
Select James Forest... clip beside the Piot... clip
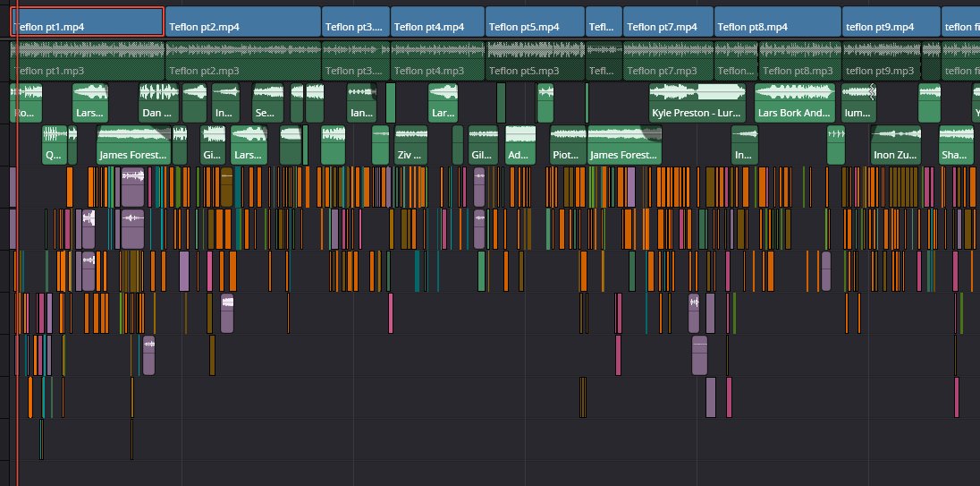624,145
